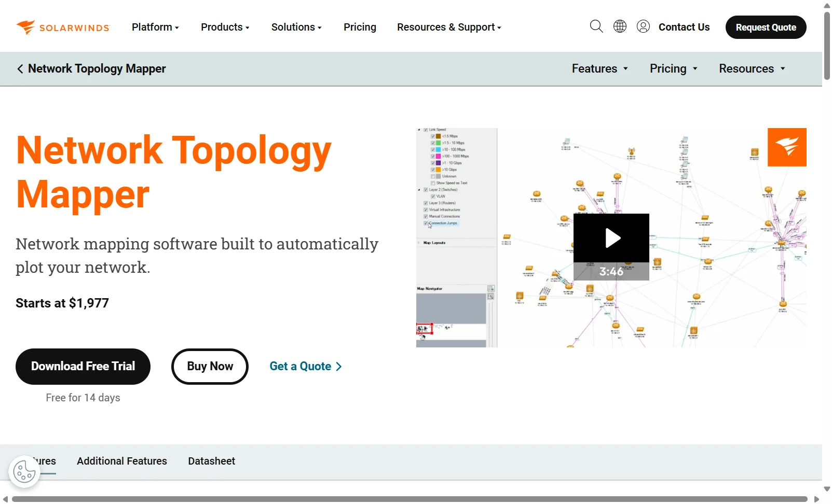Click the SolarWinds logo
This screenshot has height=504, width=832.
click(63, 27)
